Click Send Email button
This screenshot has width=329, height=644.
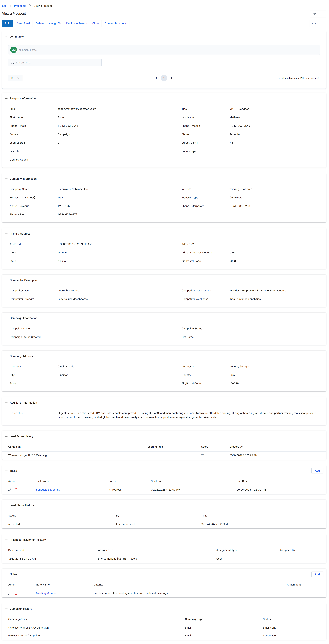click(x=24, y=24)
